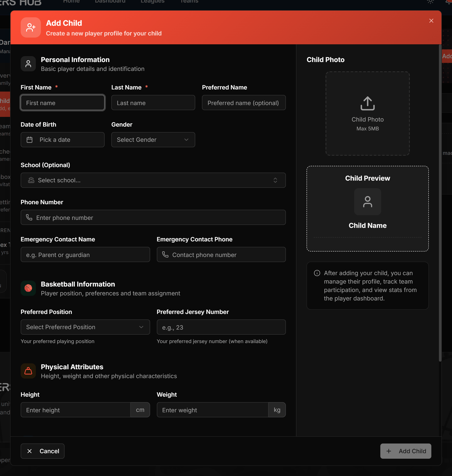Open Dashboard in the top navigation
Screen dimensions: 452x476
tap(110, 1)
